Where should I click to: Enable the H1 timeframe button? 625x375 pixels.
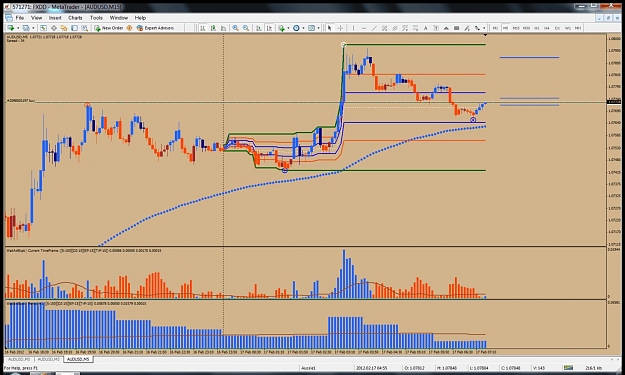[x=537, y=28]
